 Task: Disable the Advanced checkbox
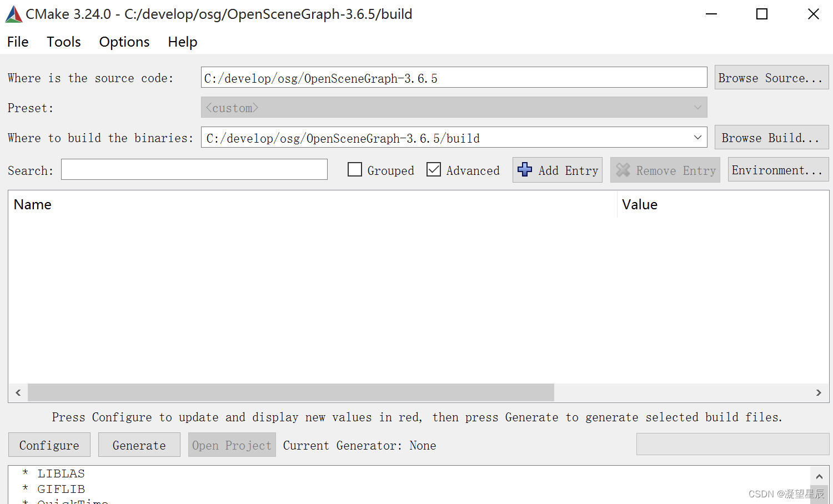point(434,169)
